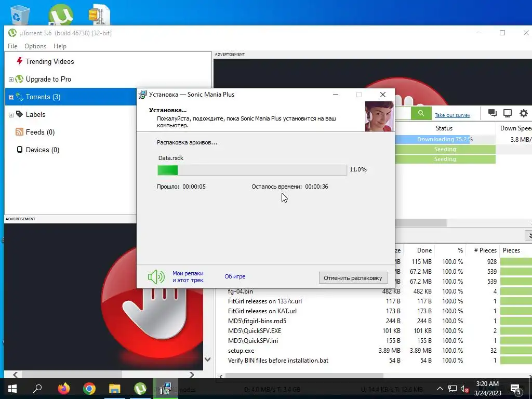532x399 pixels.
Task: Open the zipped archive desktop icon
Action: point(99,14)
